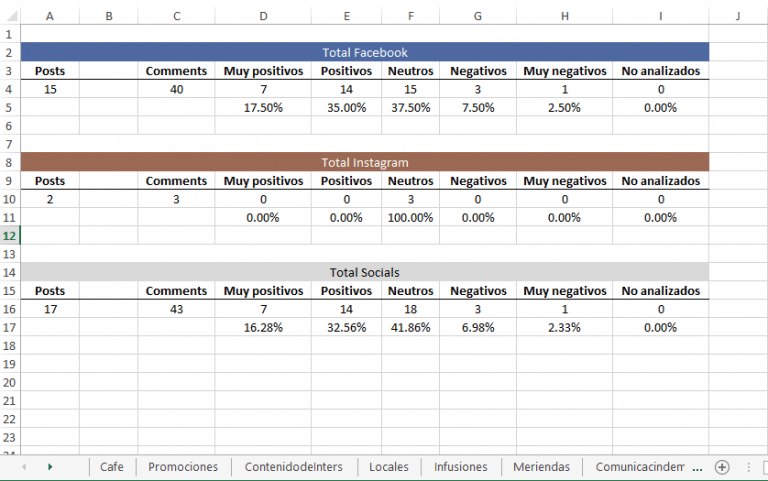Click the 6.98% cell
Viewport: 768px width, 481px height.
coord(478,328)
